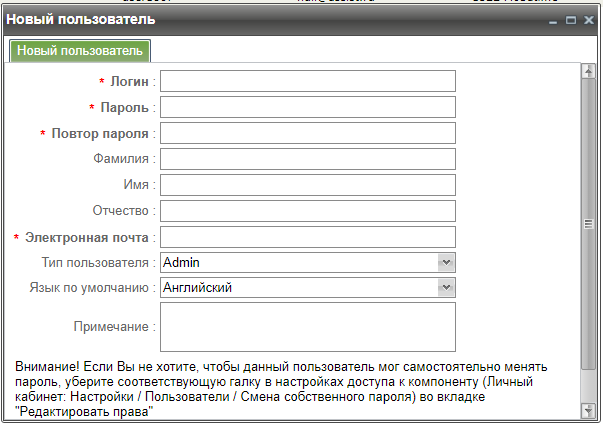The width and height of the screenshot is (603, 425).
Task: Focus the Примечание text area
Action: [x=307, y=326]
